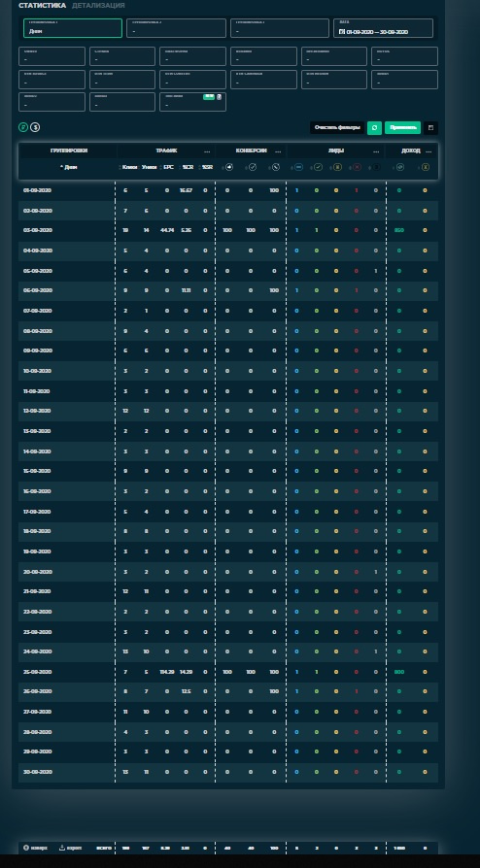This screenshot has width=480, height=868.
Task: Open the Доход columns ellipsis menu
Action: 429,151
